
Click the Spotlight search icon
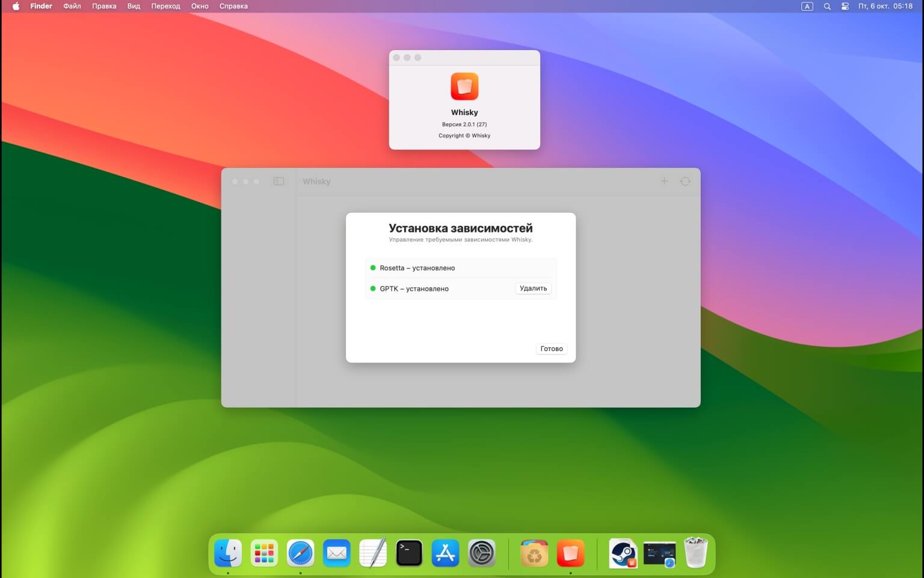827,6
